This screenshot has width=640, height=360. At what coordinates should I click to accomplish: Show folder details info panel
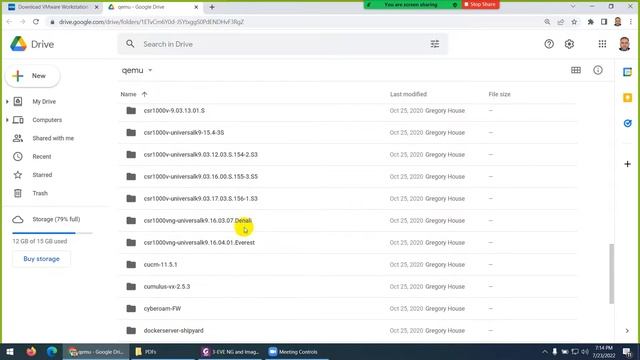pos(598,70)
